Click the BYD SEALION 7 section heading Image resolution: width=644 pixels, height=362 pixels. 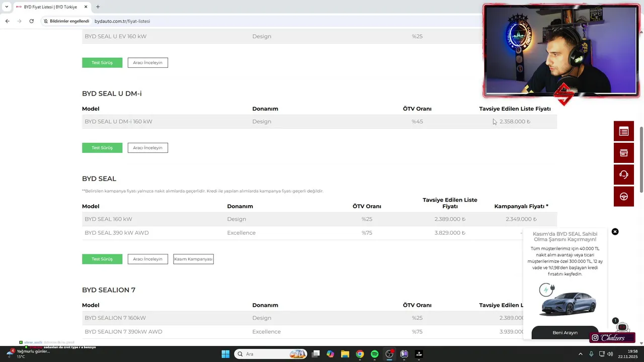[109, 290]
